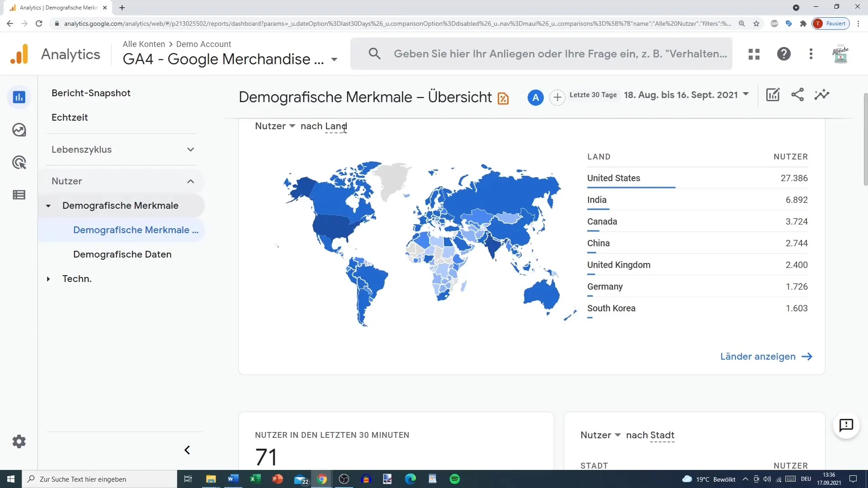Open the Help question mark icon
Viewport: 868px width, 488px height.
(x=784, y=54)
